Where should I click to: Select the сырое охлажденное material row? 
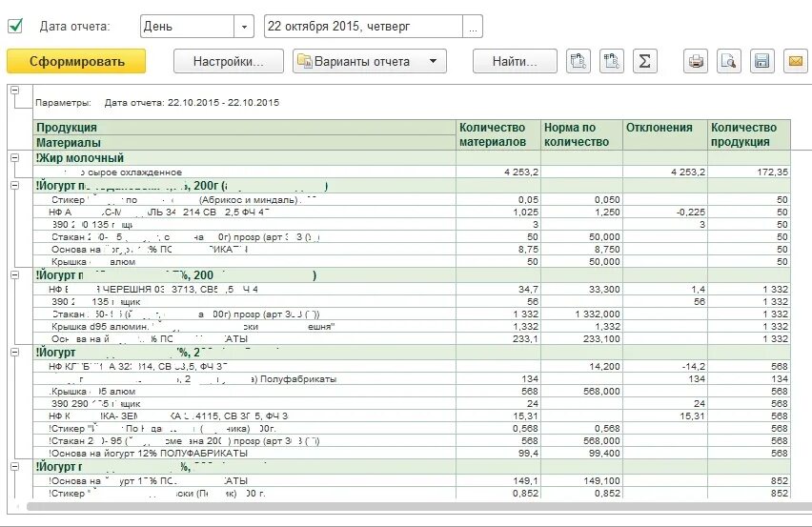coord(413,172)
